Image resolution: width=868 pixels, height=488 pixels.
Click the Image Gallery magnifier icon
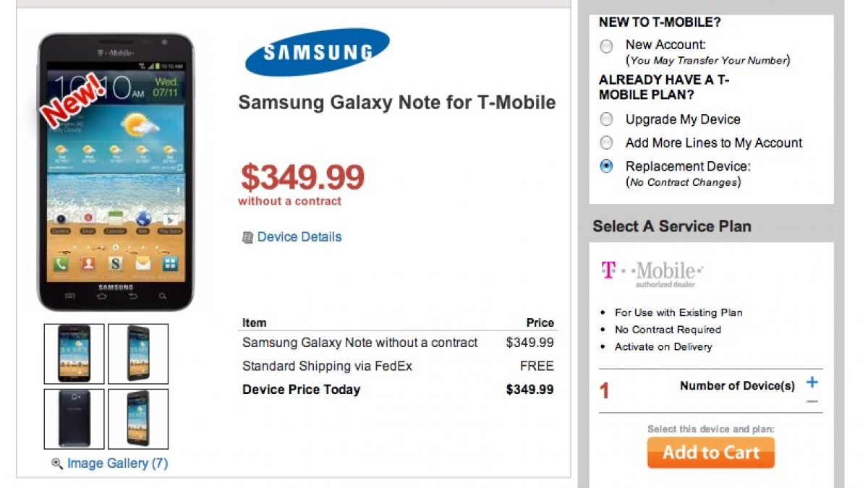(57, 463)
